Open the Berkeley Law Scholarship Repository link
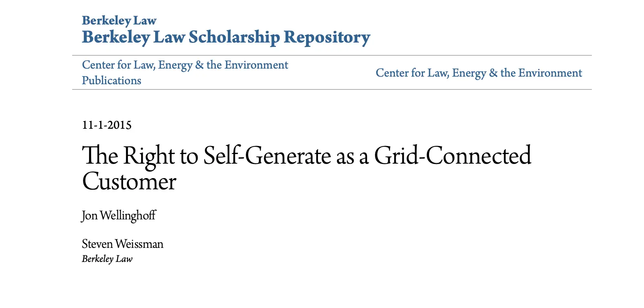 pos(226,37)
